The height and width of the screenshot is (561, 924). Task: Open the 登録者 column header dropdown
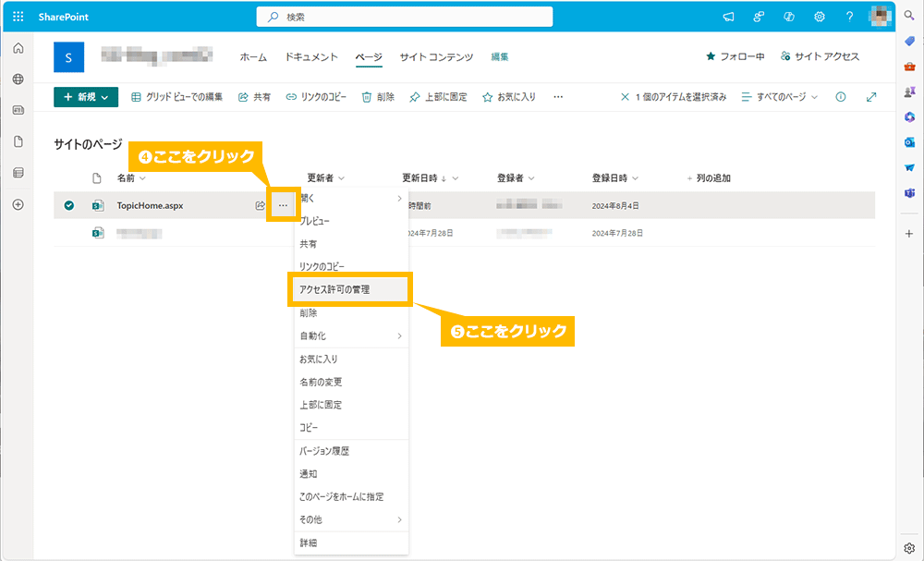coord(516,178)
